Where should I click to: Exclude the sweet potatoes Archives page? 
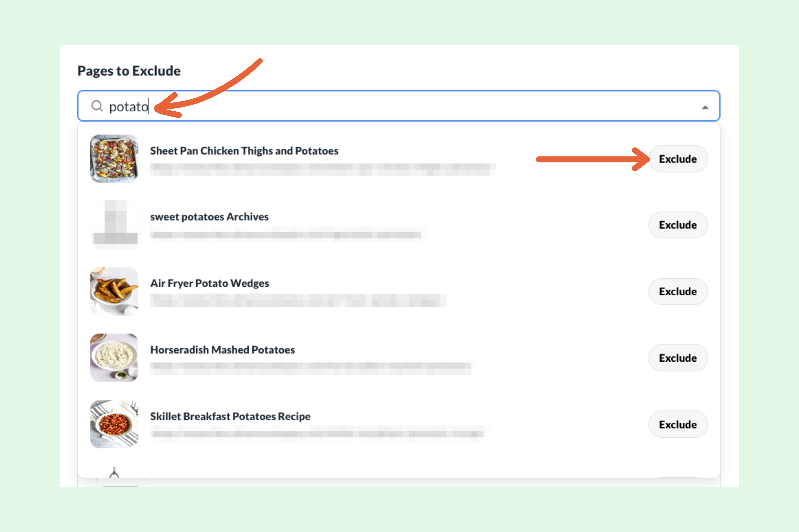point(678,225)
